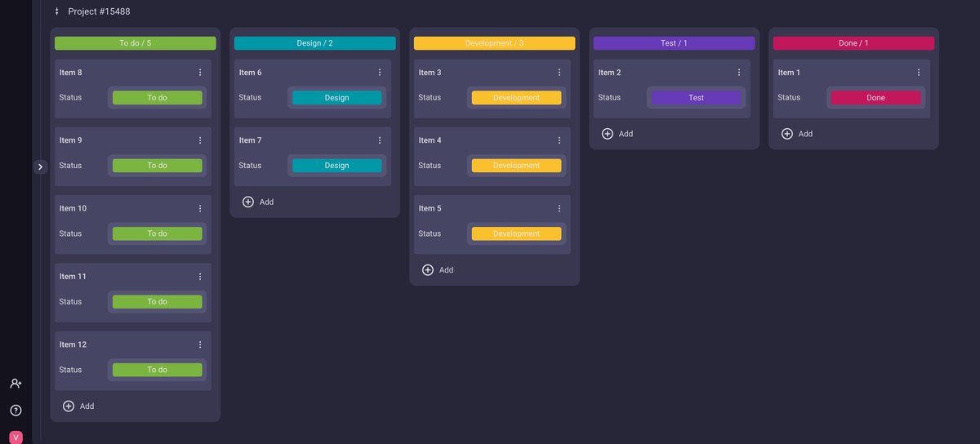The height and width of the screenshot is (444, 980).
Task: Open the three-dot menu for Item 2
Action: pyautogui.click(x=739, y=73)
